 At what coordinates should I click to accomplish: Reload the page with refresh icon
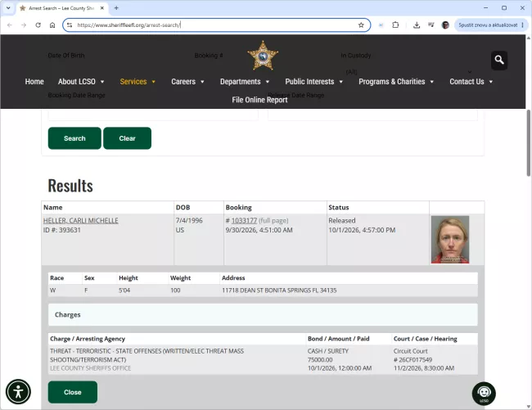point(38,25)
